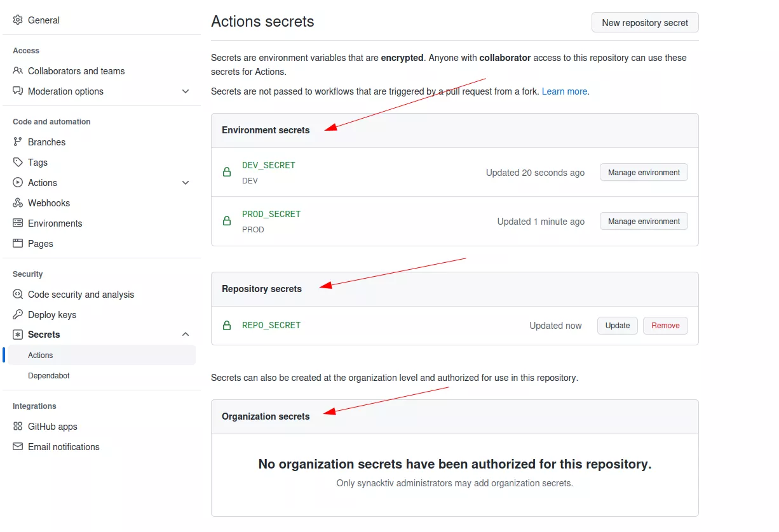Manage environment for PROD_SECRET
Viewport: 779px width, 532px height.
tap(644, 222)
